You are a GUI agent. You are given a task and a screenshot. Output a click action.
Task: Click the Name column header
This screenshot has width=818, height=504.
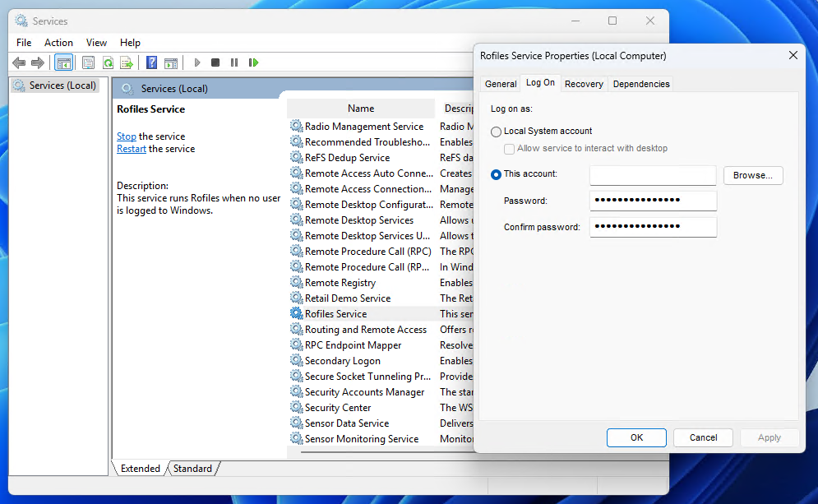pos(361,108)
